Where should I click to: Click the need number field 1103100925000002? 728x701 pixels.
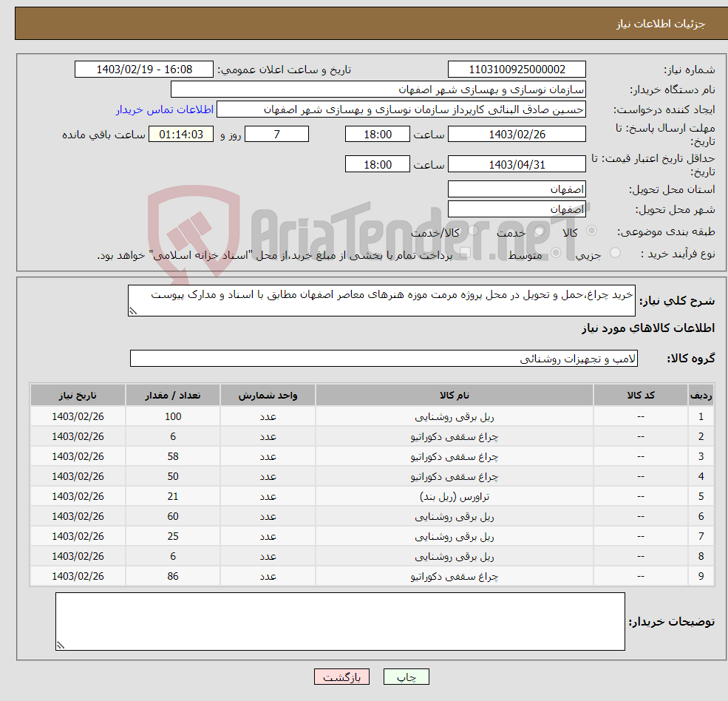[517, 70]
